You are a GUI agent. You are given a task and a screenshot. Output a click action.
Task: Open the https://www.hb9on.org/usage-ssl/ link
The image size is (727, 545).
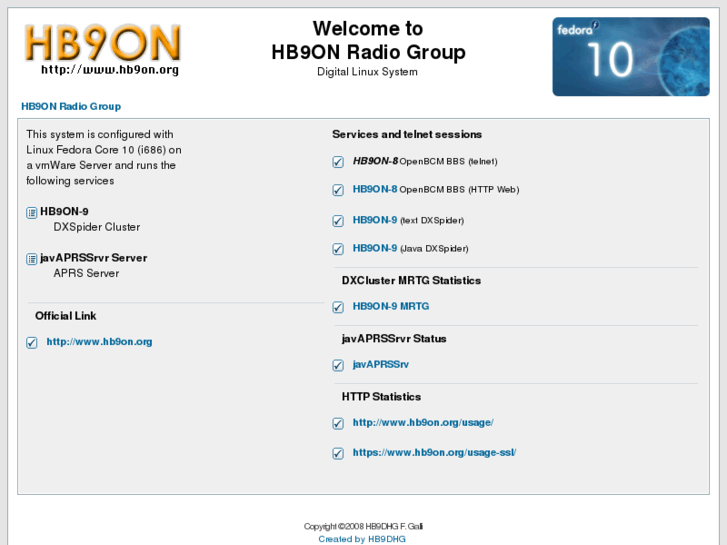[x=434, y=452]
